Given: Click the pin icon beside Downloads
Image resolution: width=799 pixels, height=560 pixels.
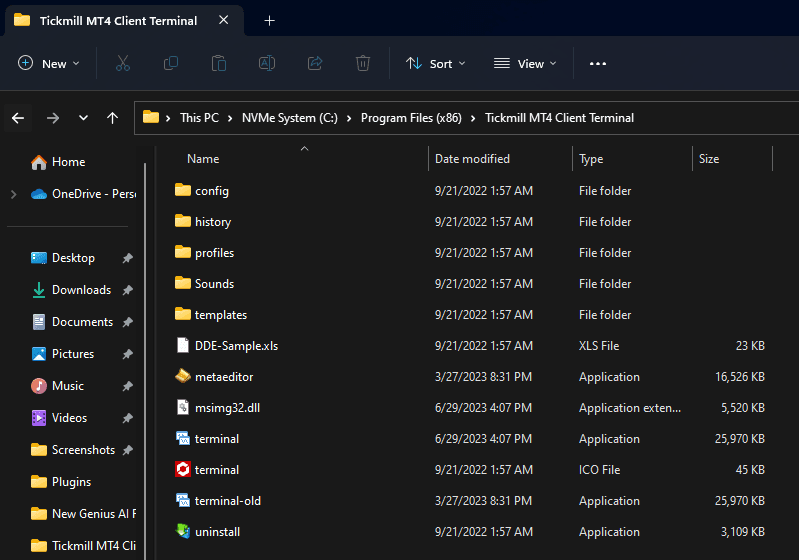Looking at the screenshot, I should [127, 290].
